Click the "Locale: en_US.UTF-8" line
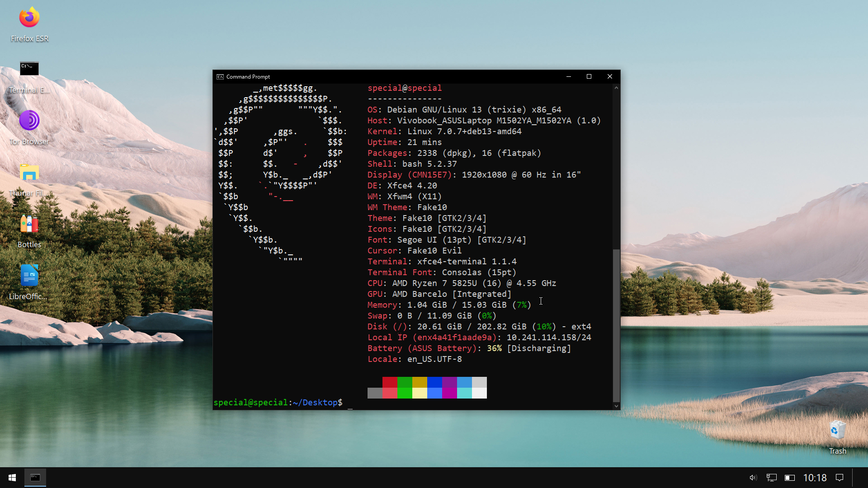 [x=415, y=359]
